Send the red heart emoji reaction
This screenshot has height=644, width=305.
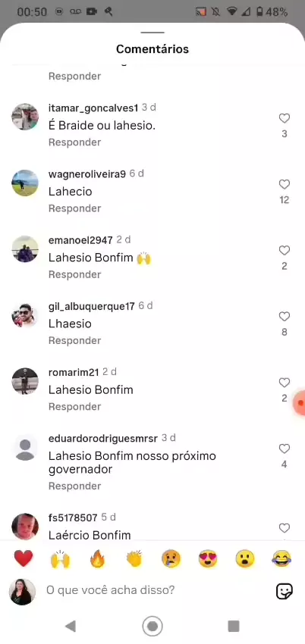click(24, 559)
